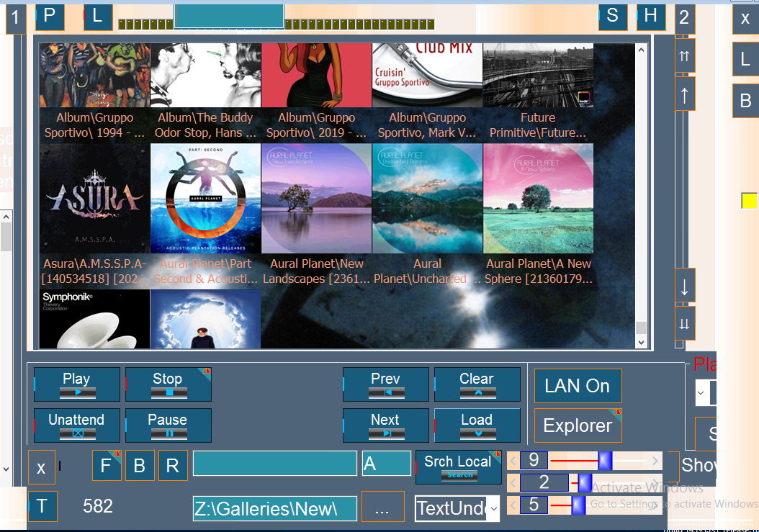Click the left window scrollbar up arrow
This screenshot has width=759, height=532.
pyautogui.click(x=6, y=217)
